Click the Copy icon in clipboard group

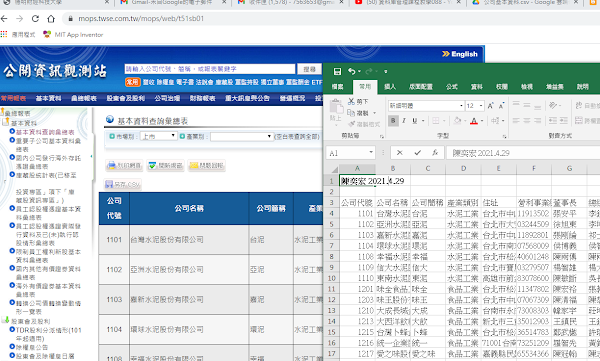tap(351, 113)
